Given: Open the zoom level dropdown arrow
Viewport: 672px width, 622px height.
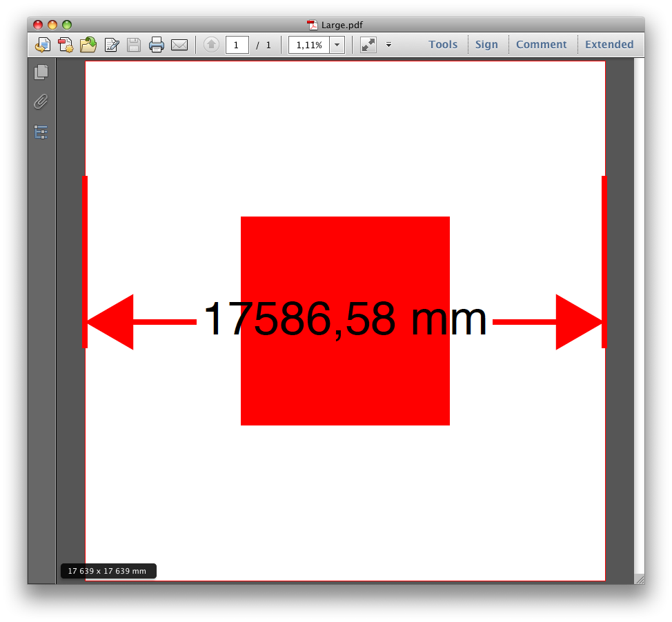Looking at the screenshot, I should (x=337, y=45).
